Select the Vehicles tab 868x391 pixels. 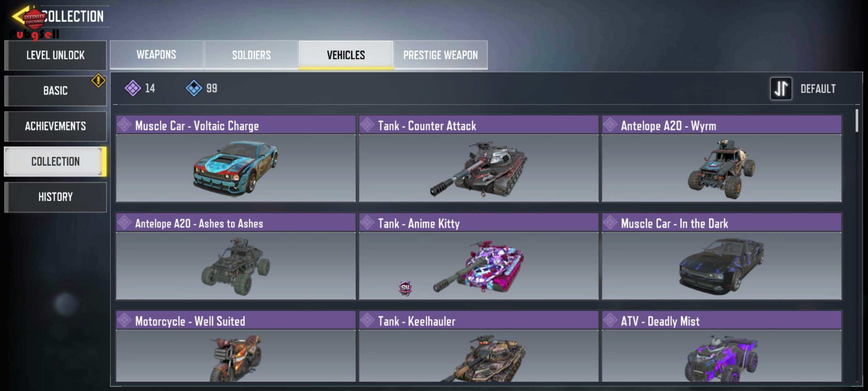(346, 55)
